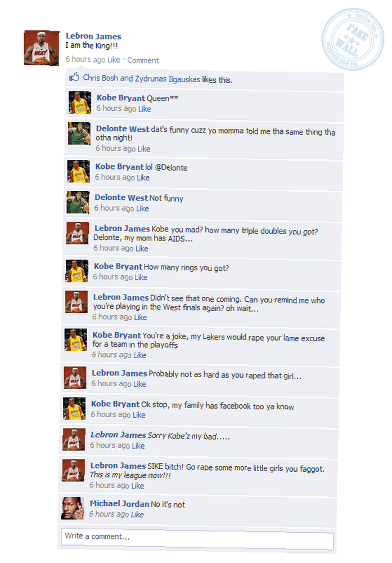Click the Fake Wall stamp logo
The image size is (392, 563).
point(352,39)
